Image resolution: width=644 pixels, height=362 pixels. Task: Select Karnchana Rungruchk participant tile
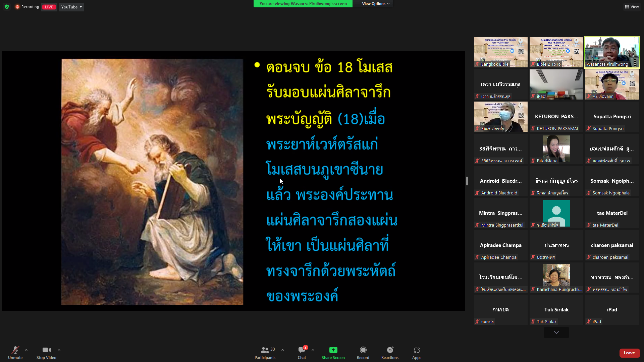coord(556,278)
